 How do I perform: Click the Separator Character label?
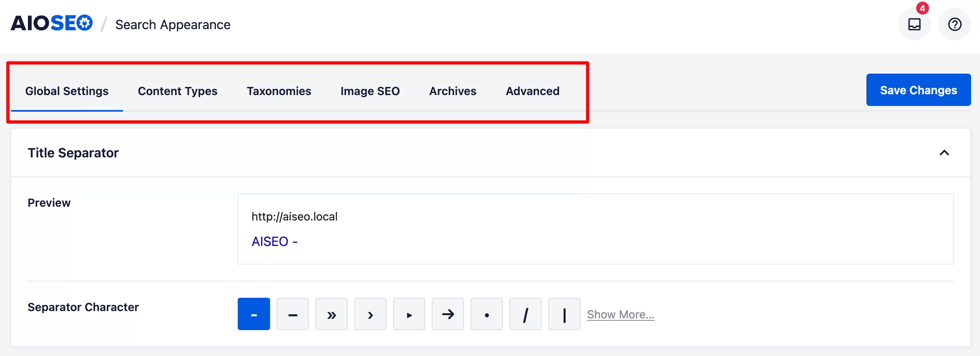(x=83, y=307)
